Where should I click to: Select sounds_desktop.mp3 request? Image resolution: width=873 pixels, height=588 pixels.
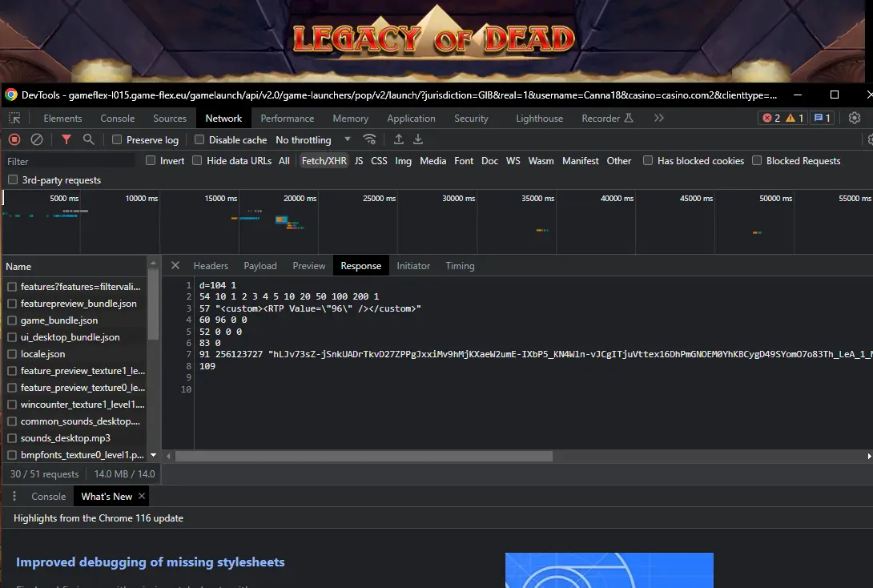(x=65, y=437)
